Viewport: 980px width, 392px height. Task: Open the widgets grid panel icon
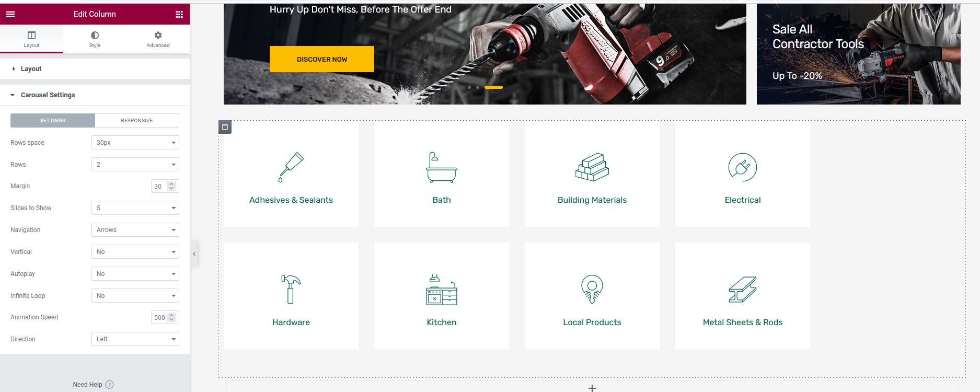point(179,14)
